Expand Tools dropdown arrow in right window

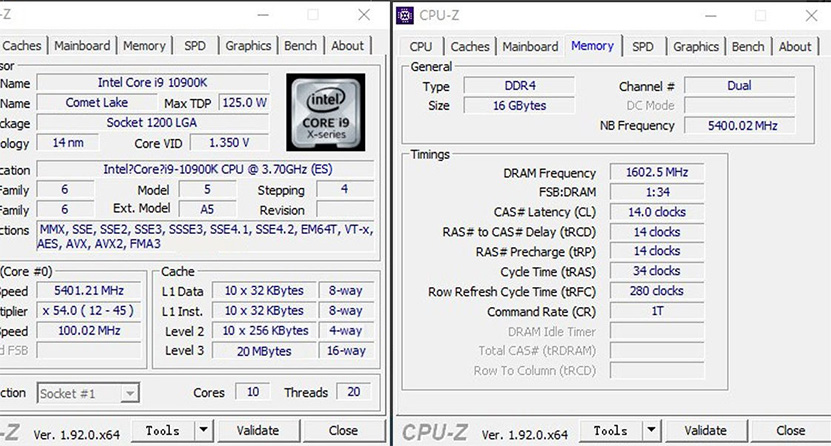[651, 431]
